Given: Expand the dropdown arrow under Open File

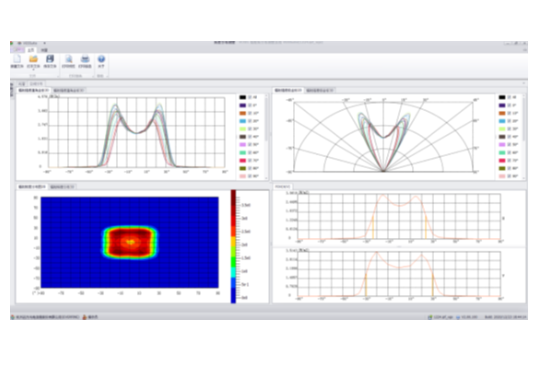Looking at the screenshot, I should [x=33, y=70].
